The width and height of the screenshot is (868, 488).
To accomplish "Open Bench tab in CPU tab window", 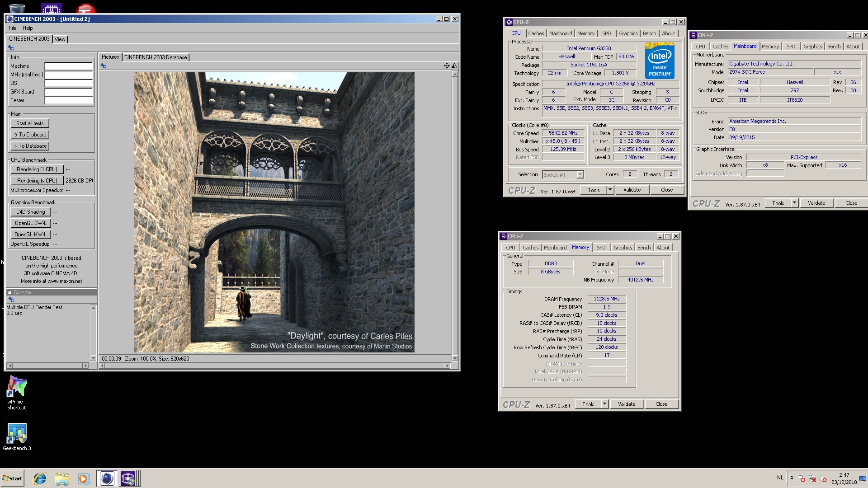I will [649, 33].
